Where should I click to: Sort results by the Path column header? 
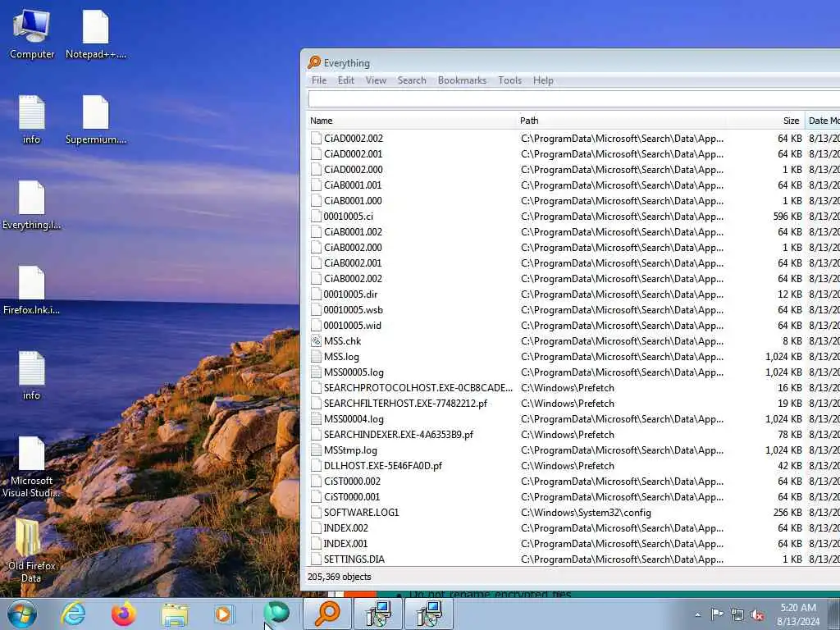[x=621, y=121]
